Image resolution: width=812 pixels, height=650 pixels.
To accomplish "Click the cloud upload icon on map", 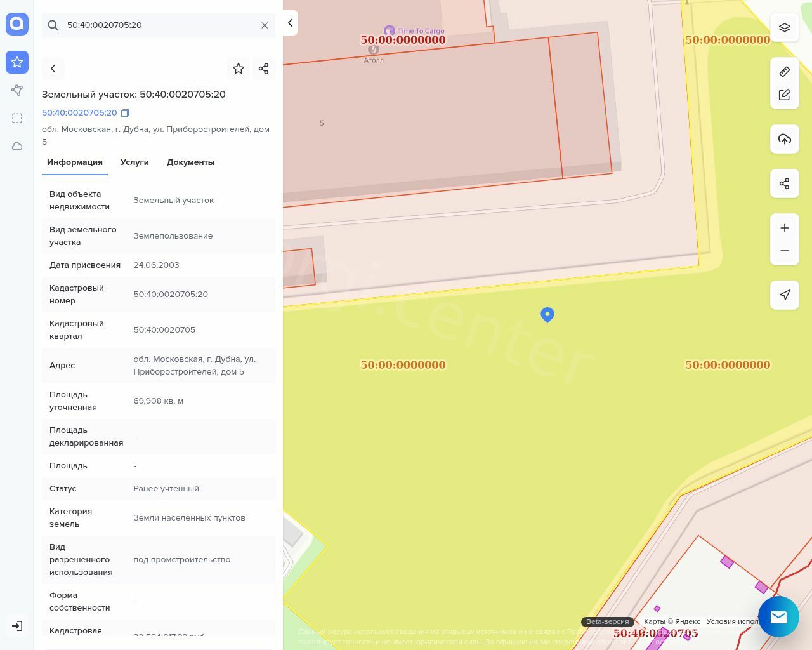I will click(x=784, y=139).
